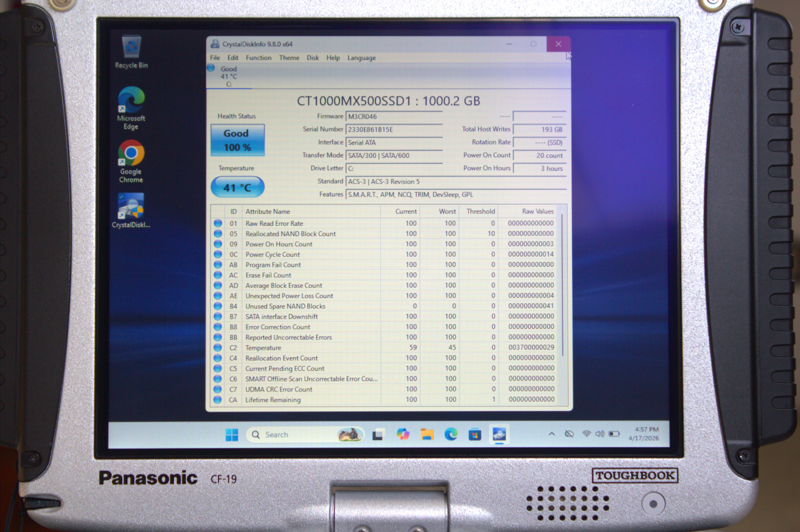Open Google Chrome desktop shortcut
Viewport: 800px width, 532px height.
point(131,161)
